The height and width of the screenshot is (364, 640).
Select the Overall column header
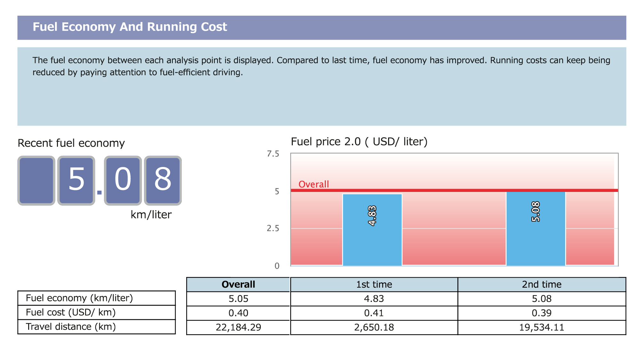click(238, 284)
